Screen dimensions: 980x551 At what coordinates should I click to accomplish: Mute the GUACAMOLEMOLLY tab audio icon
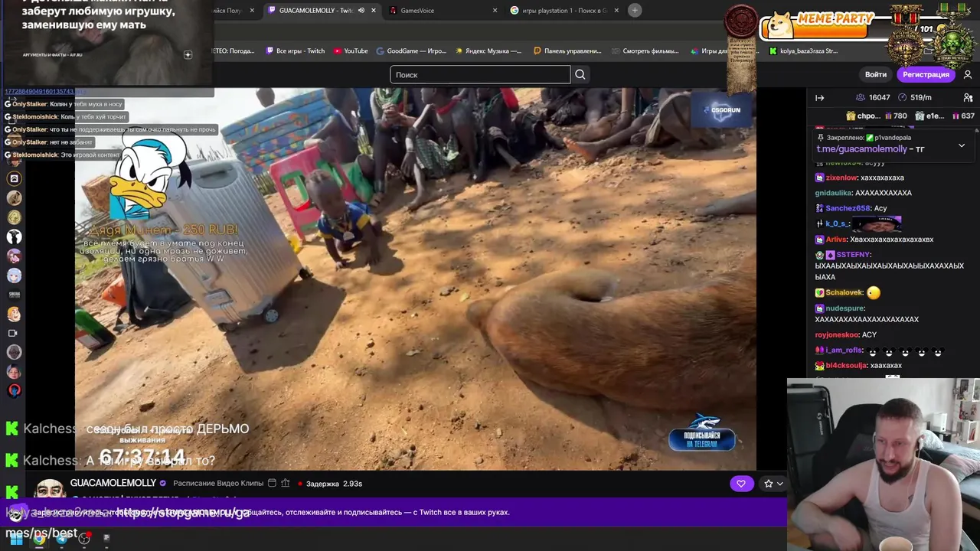pos(361,10)
